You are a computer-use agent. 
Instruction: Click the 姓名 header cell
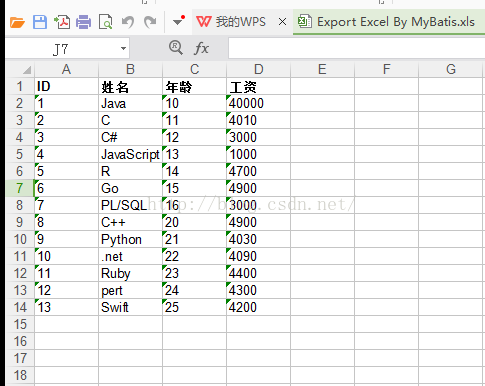click(130, 86)
